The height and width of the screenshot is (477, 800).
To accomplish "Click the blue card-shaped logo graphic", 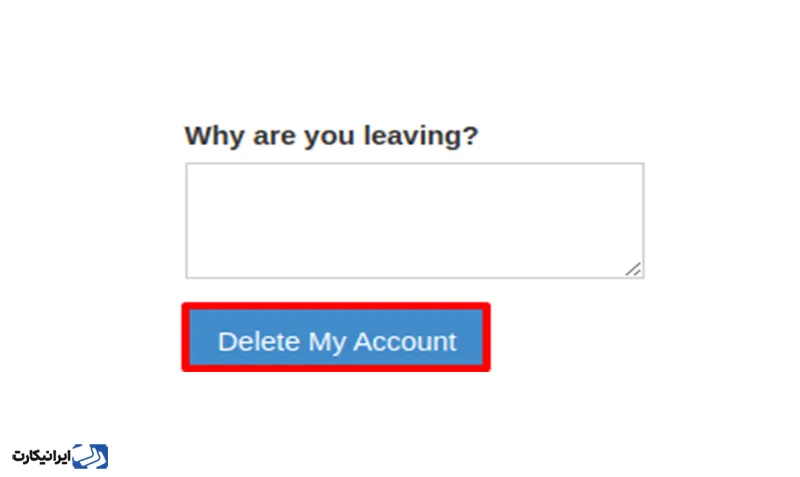I will click(x=92, y=456).
